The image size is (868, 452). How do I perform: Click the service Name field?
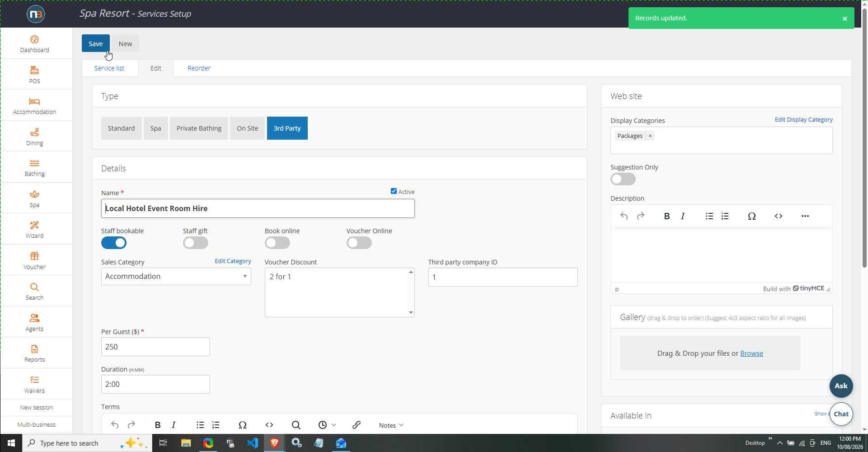258,208
